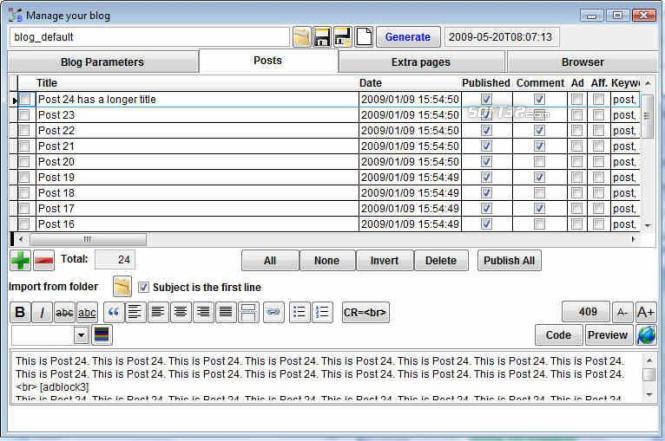Image resolution: width=665 pixels, height=441 pixels.
Task: Increase font size with A+ button
Action: pyautogui.click(x=645, y=313)
